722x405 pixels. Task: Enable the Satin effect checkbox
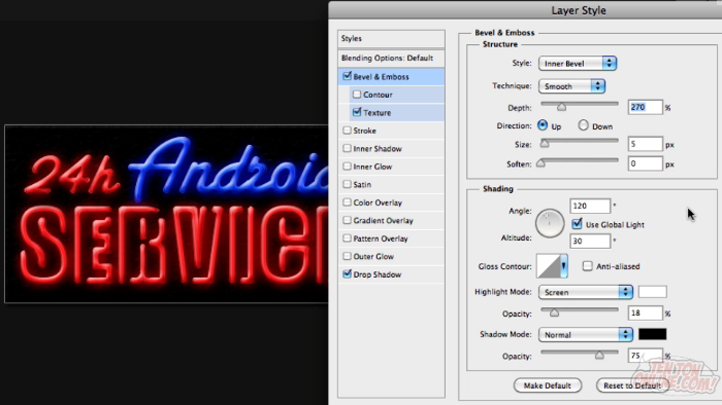347,184
